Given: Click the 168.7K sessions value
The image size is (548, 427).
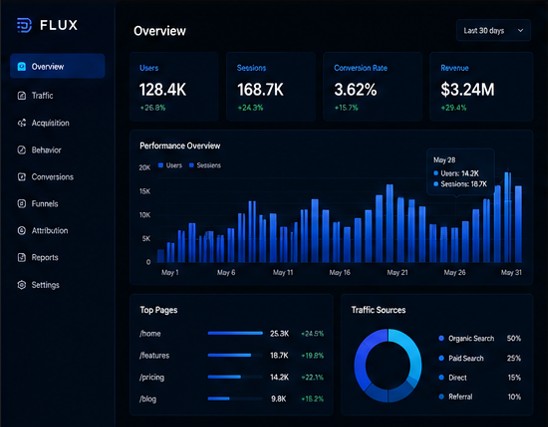Looking at the screenshot, I should tap(260, 89).
